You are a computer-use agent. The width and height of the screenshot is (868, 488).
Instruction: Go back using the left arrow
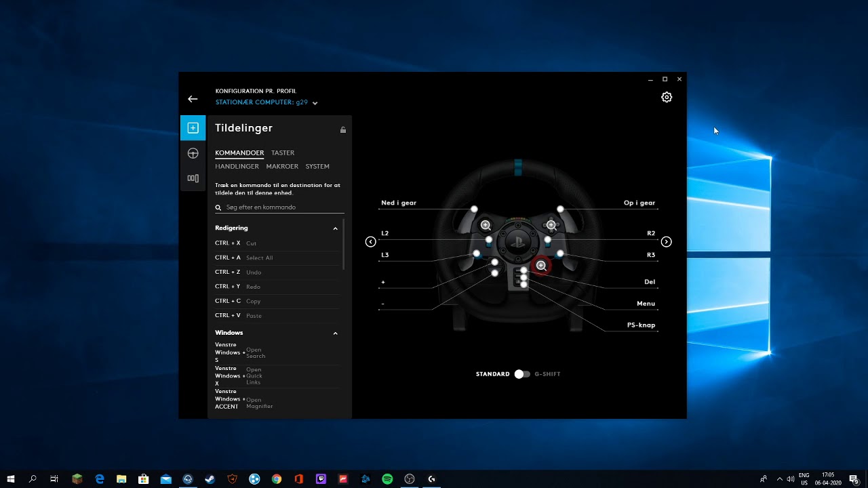[x=193, y=99]
